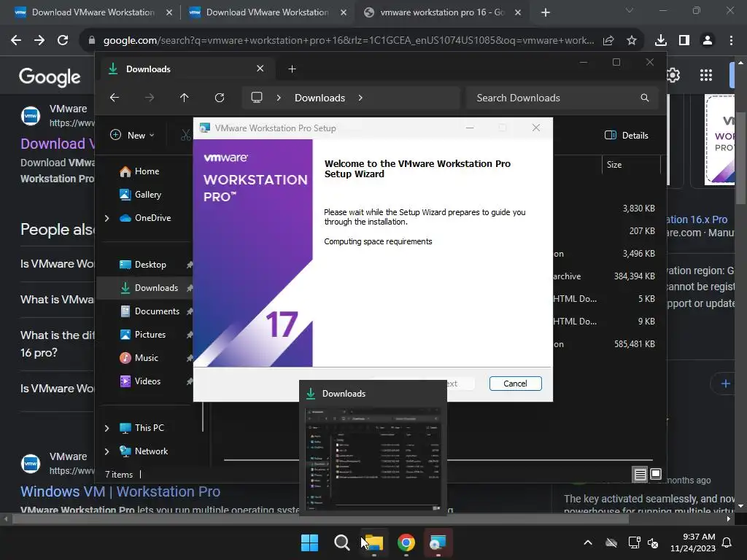
Task: Click the VMware installer taskbar icon
Action: pyautogui.click(x=438, y=542)
